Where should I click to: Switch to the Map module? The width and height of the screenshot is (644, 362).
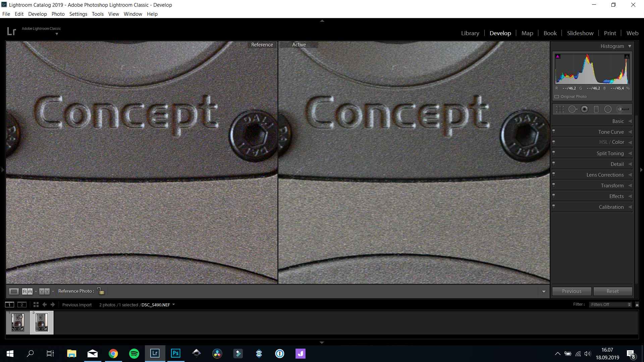pyautogui.click(x=527, y=33)
